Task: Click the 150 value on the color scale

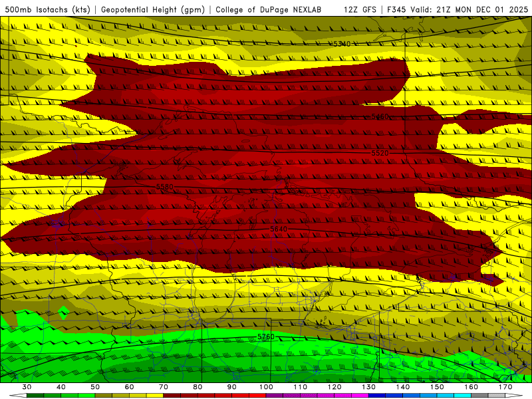Action: click(437, 387)
